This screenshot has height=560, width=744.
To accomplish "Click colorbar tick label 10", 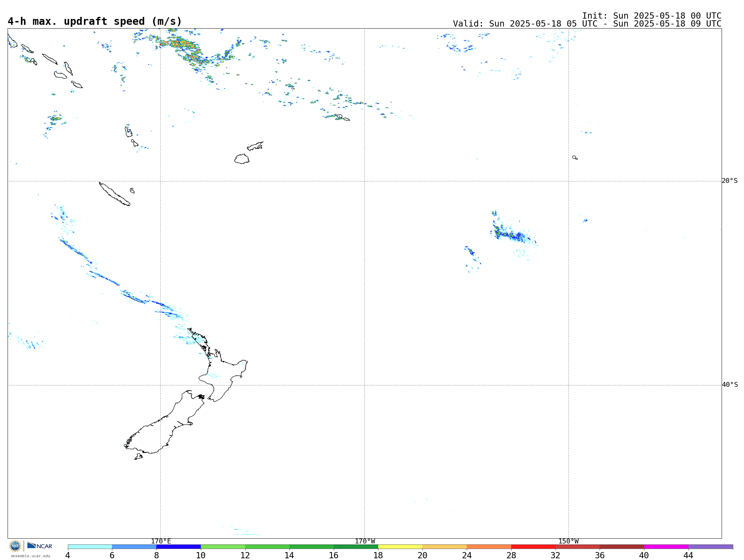I will (201, 556).
